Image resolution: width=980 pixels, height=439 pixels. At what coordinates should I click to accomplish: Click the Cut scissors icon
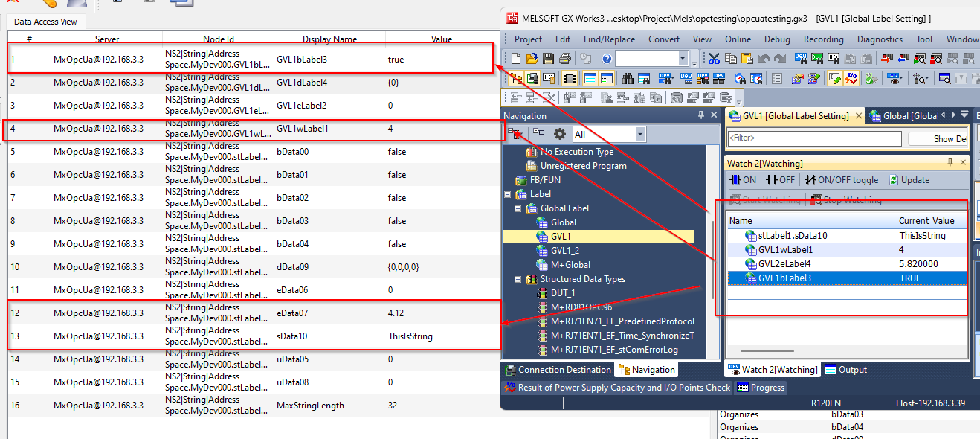[714, 58]
